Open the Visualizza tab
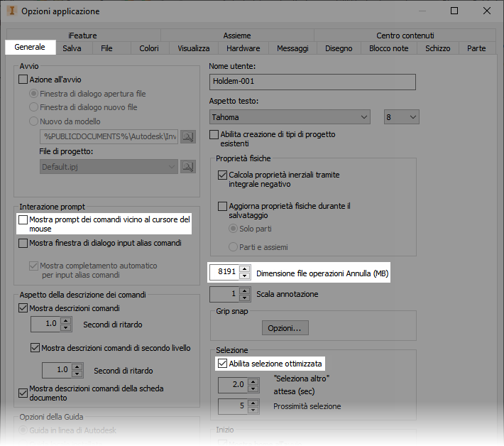Viewport: 504px width, 446px height. click(194, 48)
